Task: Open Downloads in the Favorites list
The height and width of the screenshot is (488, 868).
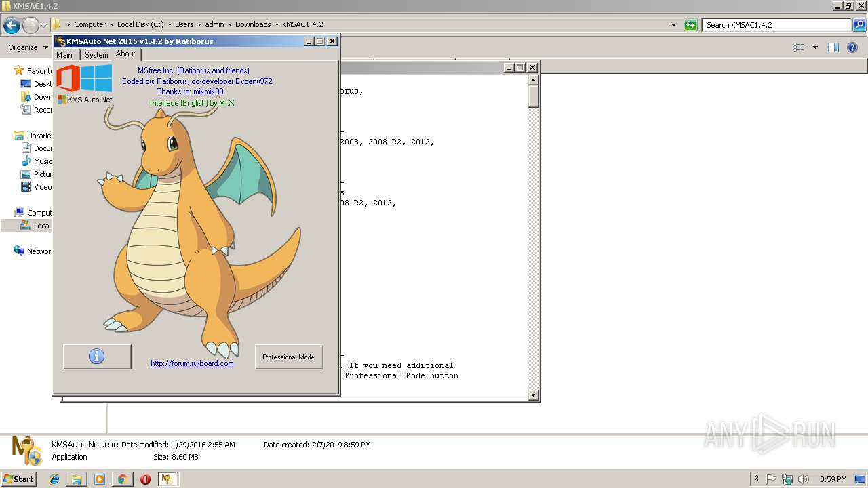Action: [x=37, y=97]
